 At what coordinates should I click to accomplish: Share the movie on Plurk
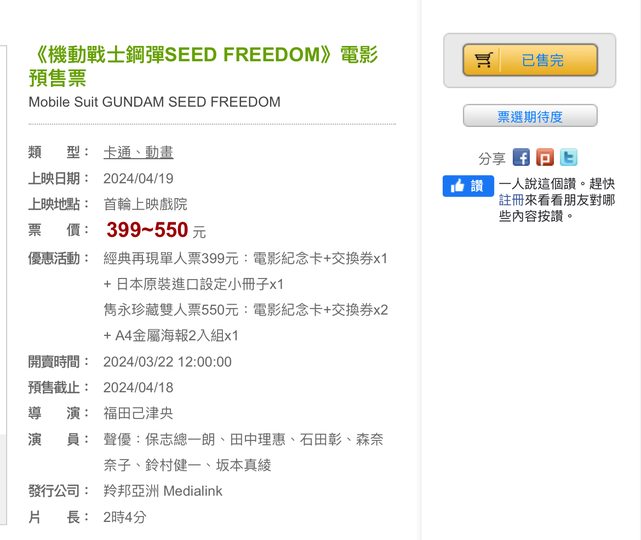click(545, 158)
